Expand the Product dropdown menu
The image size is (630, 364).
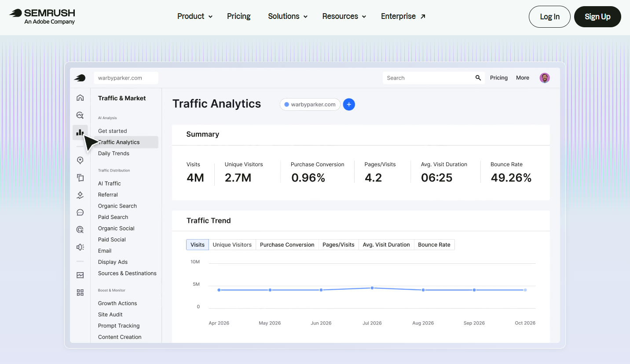click(x=195, y=16)
